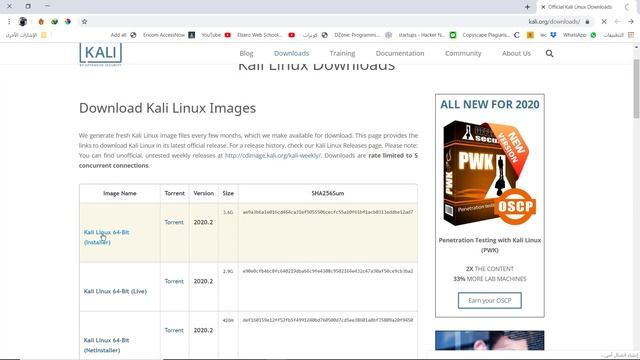This screenshot has width=640, height=360.
Task: Click the yellow square bookmark icon
Action: coord(530,35)
